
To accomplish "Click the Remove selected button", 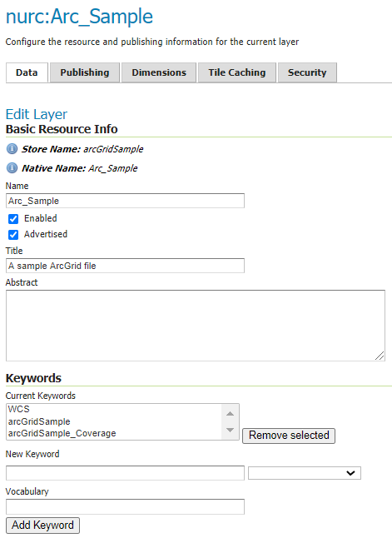I will pos(289,436).
